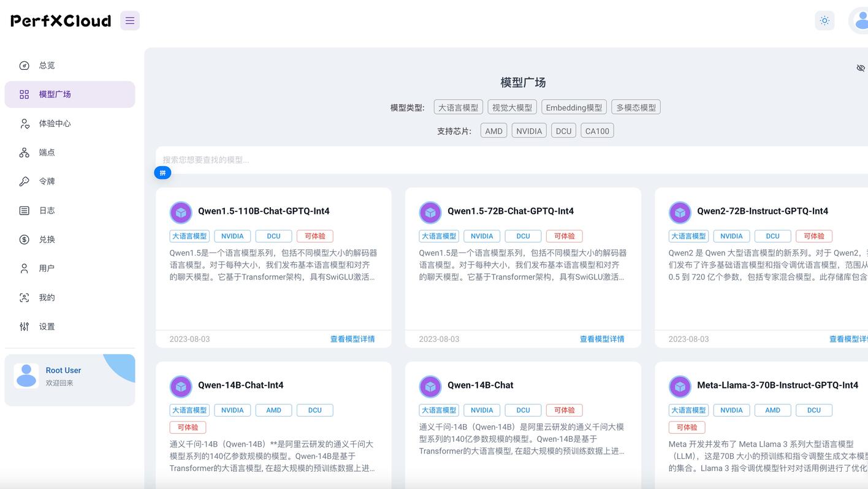Open 我的 in the sidebar
Screen dimensions: 868x489
click(70, 298)
